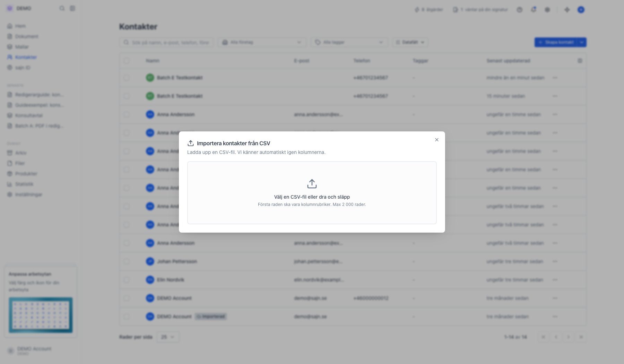This screenshot has height=364, width=624.
Task: Open recent document Konsultavtal in sidebar
Action: click(25, 115)
